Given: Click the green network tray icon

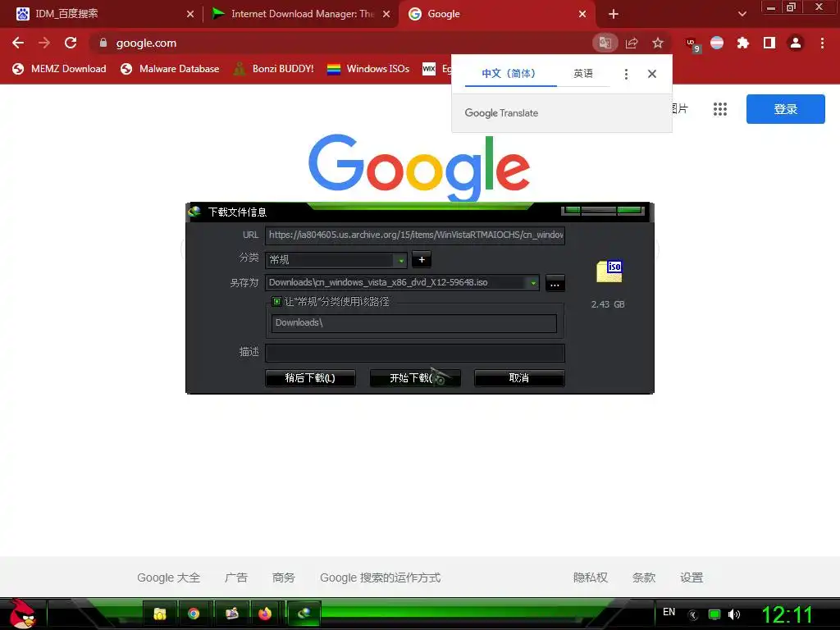Looking at the screenshot, I should (x=714, y=614).
